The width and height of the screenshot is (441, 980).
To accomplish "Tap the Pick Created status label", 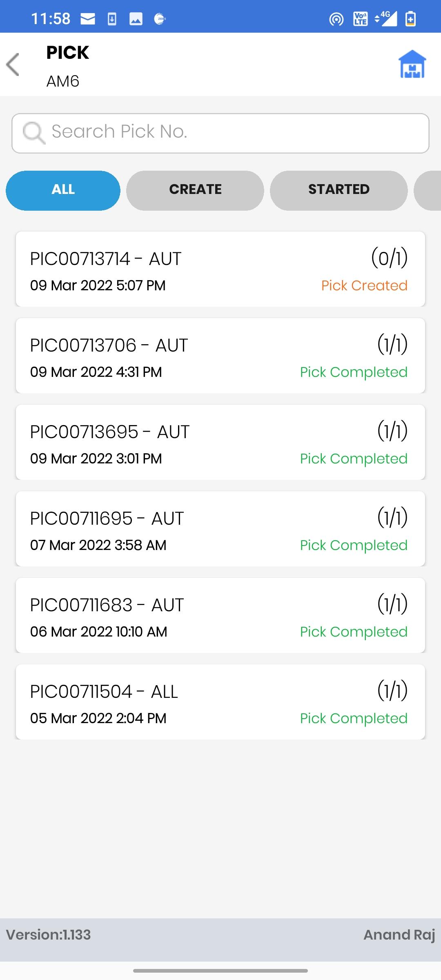I will coord(364,285).
